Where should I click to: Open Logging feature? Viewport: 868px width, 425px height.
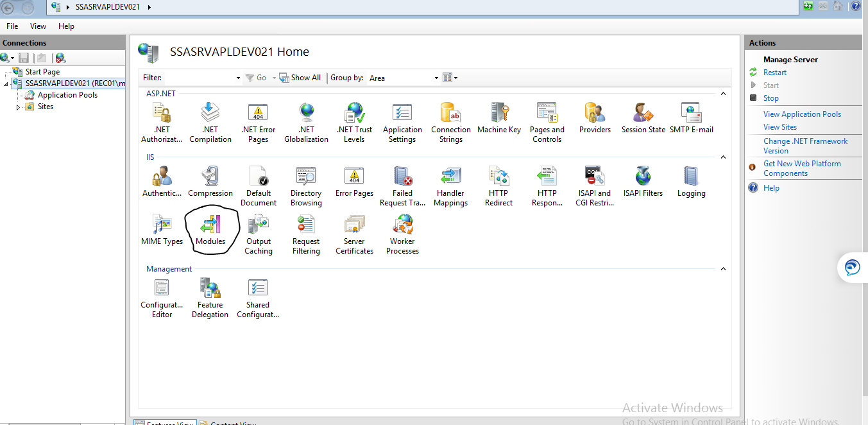[692, 182]
